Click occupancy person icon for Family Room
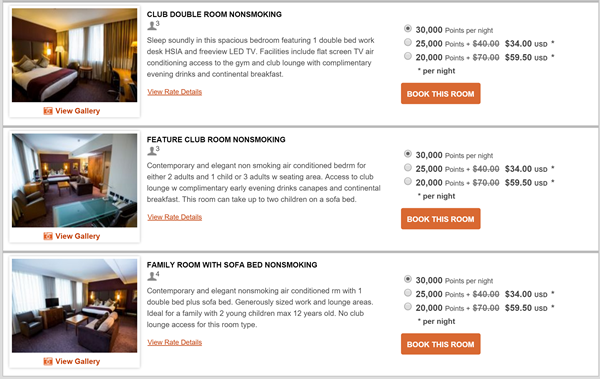 click(x=152, y=276)
